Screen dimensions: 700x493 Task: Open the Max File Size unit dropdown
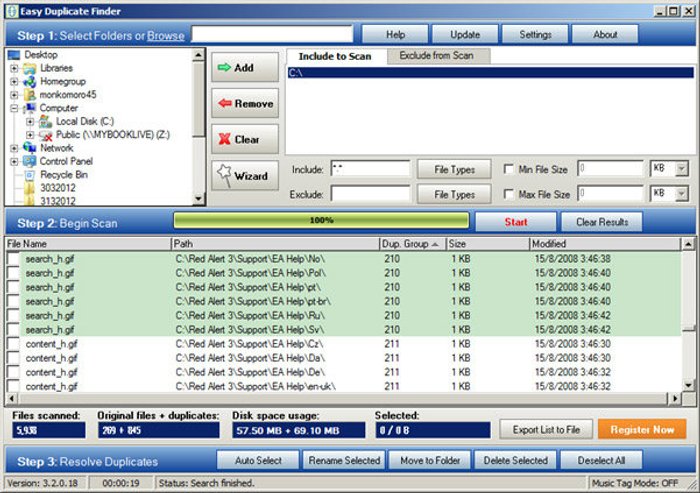[x=681, y=194]
